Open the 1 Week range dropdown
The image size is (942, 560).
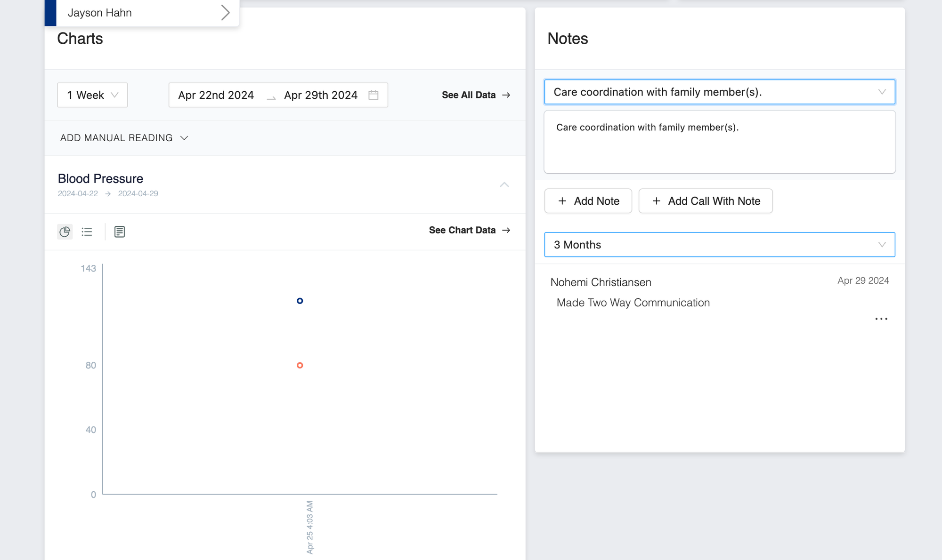[92, 95]
